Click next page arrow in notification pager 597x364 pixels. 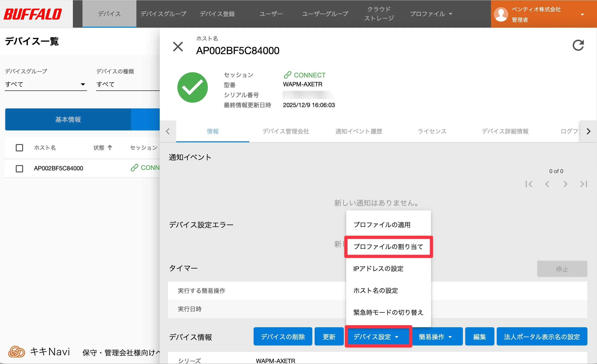[x=565, y=184]
